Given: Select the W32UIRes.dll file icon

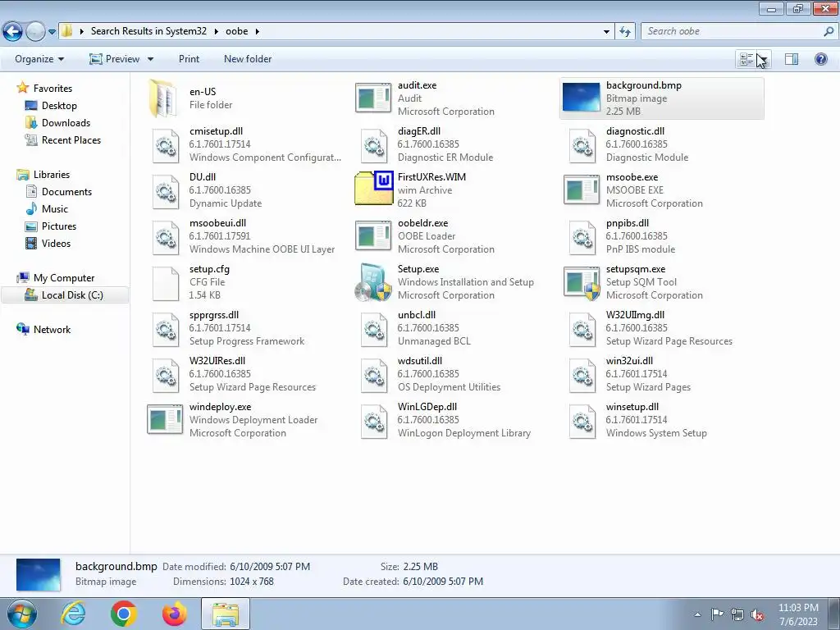Looking at the screenshot, I should click(x=166, y=375).
